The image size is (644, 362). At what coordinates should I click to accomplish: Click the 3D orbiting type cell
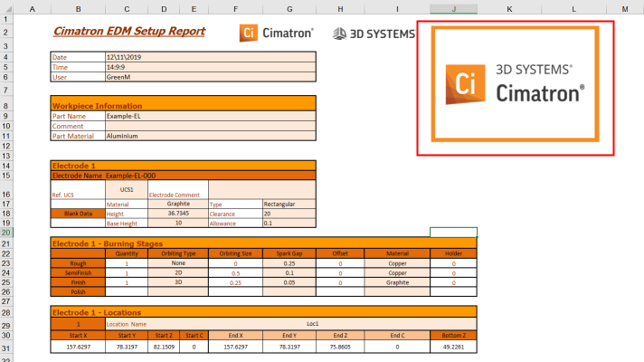pyautogui.click(x=178, y=282)
